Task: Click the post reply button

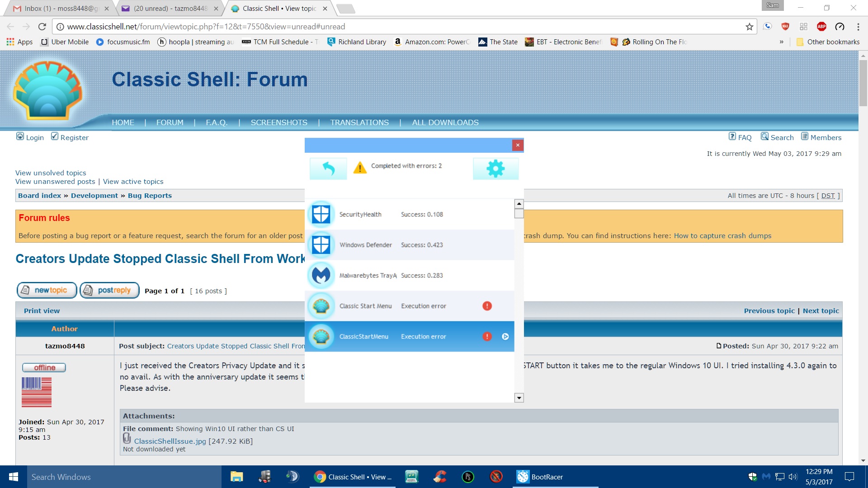Action: coord(109,290)
